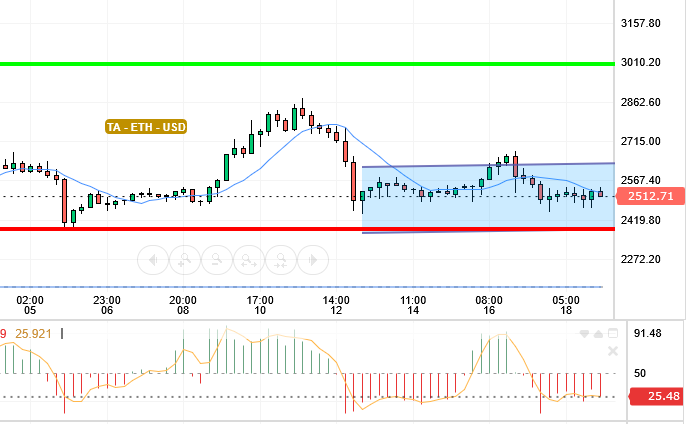Click the current price tag 2512.71
The height and width of the screenshot is (424, 693).
[x=651, y=196]
